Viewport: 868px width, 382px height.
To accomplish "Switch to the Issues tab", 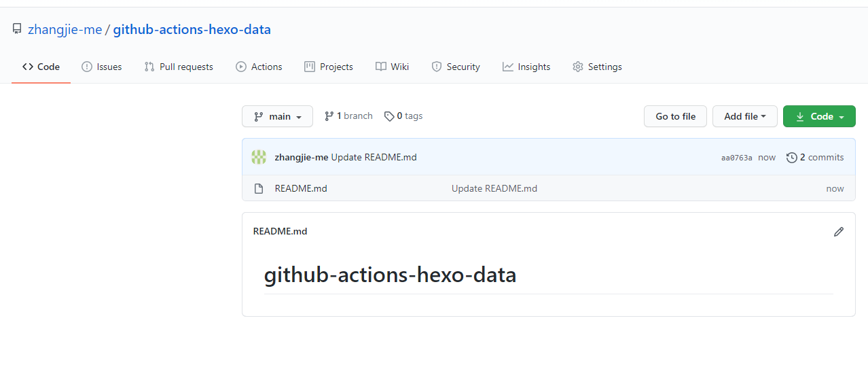I will coord(102,67).
